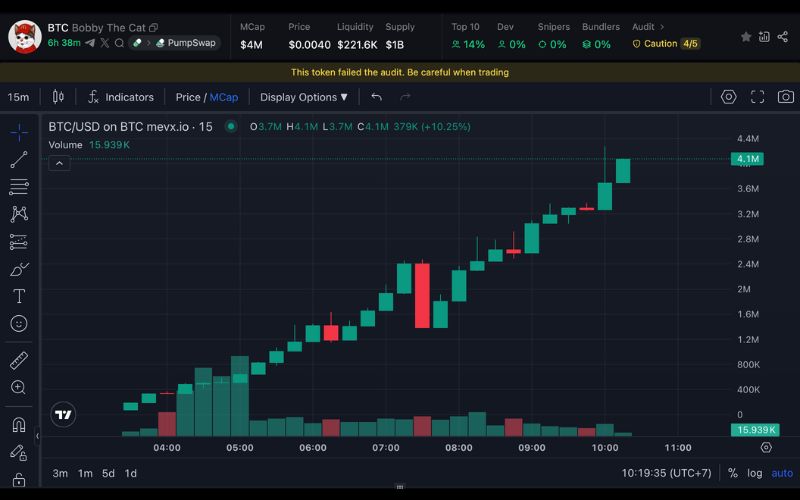The width and height of the screenshot is (800, 500).
Task: Expand the Audit details chevron
Action: [x=662, y=27]
